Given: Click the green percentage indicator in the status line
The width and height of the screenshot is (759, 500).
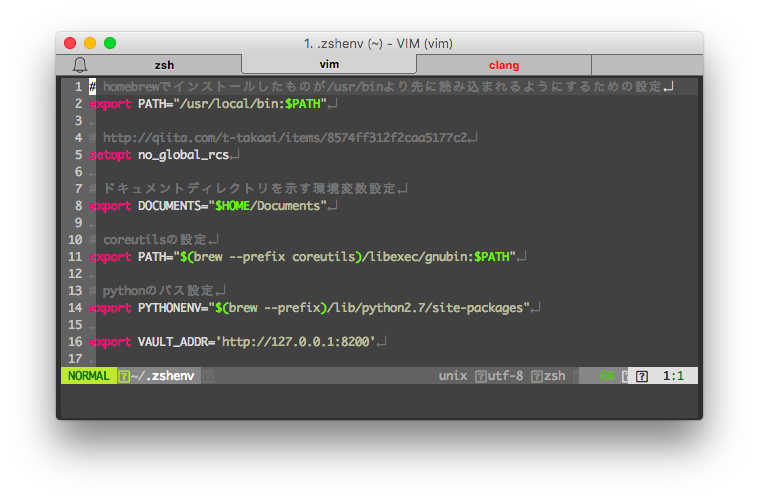Looking at the screenshot, I should (x=607, y=376).
